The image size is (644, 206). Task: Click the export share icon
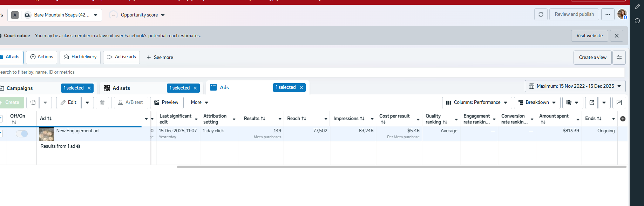pyautogui.click(x=592, y=102)
